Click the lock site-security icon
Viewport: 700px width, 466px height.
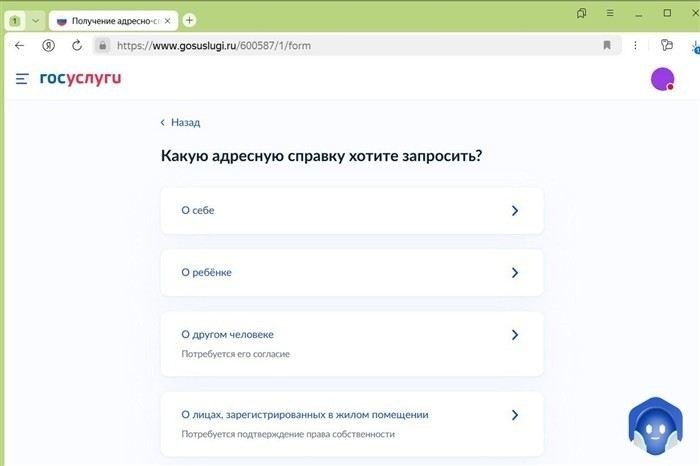click(x=103, y=46)
